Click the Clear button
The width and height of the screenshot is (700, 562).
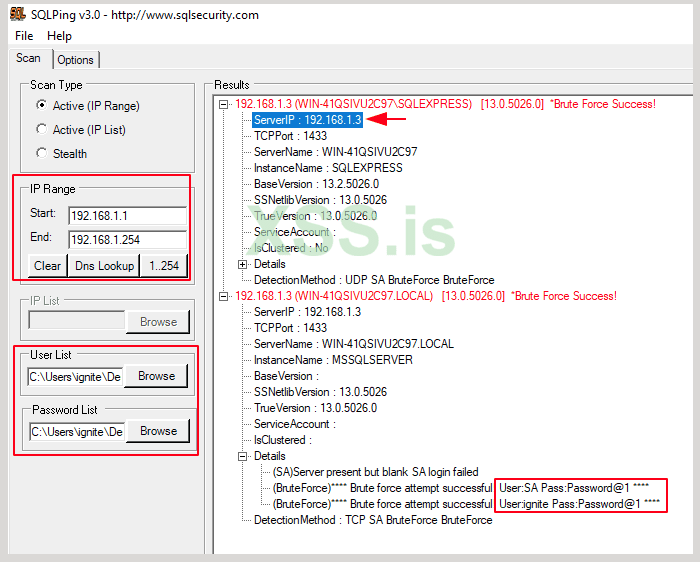47,266
